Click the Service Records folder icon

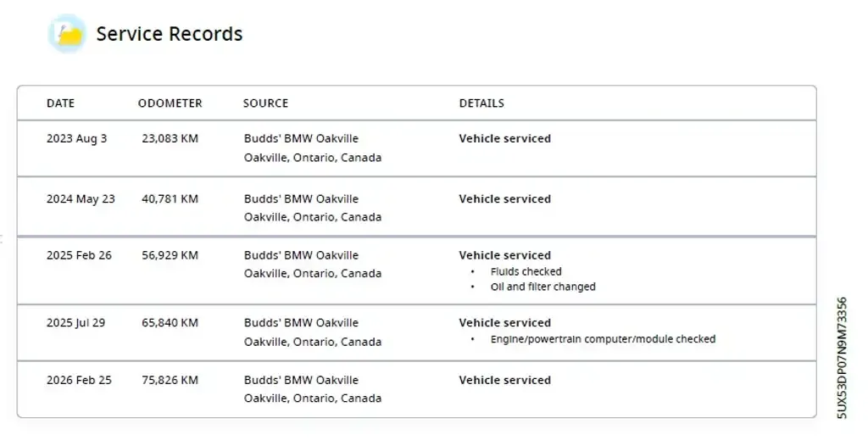pos(67,34)
